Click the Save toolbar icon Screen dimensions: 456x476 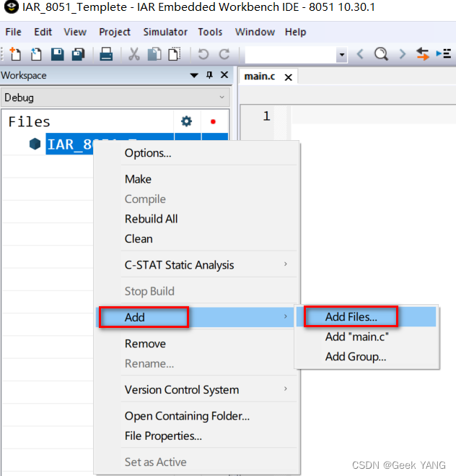(57, 54)
